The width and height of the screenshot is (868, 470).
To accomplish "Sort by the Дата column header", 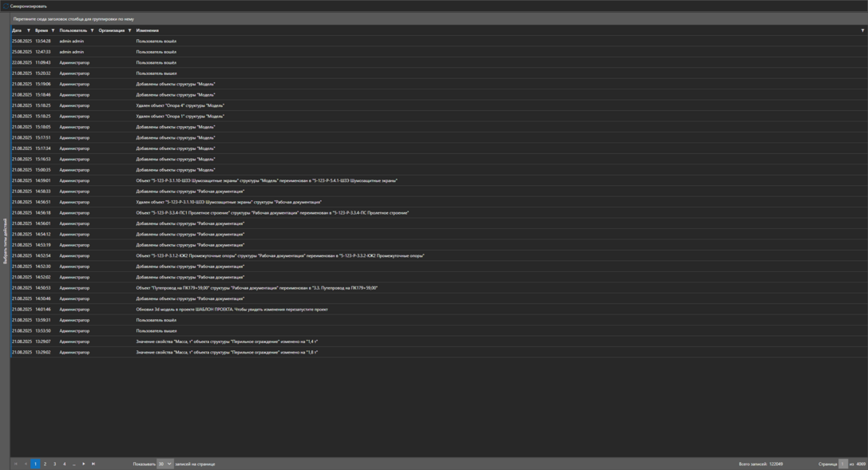I will [17, 30].
